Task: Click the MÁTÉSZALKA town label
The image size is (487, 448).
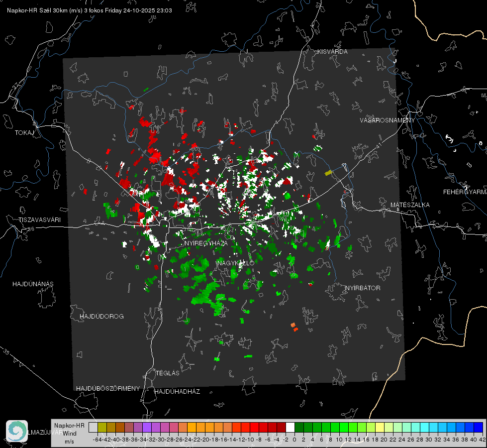Action: coord(410,205)
